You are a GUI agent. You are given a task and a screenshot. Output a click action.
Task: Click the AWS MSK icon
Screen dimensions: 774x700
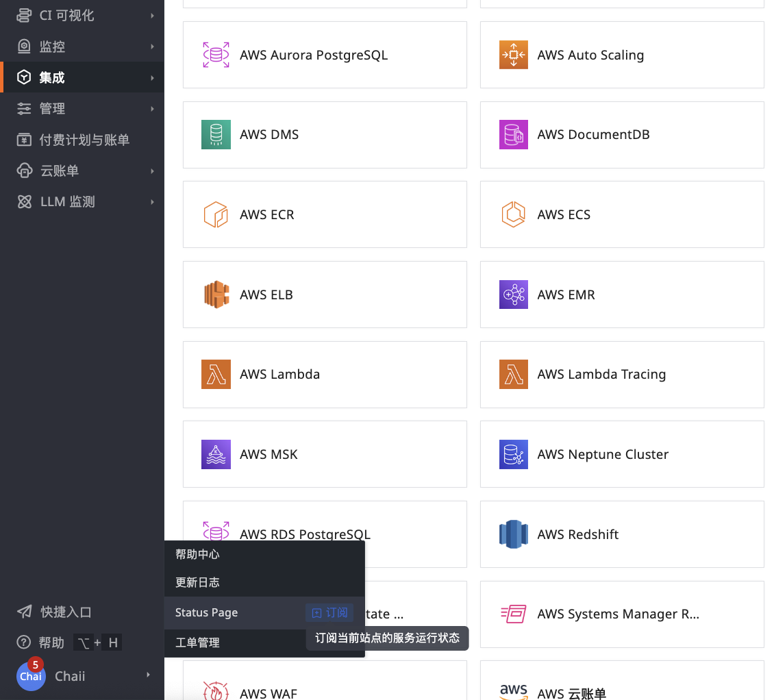(216, 454)
